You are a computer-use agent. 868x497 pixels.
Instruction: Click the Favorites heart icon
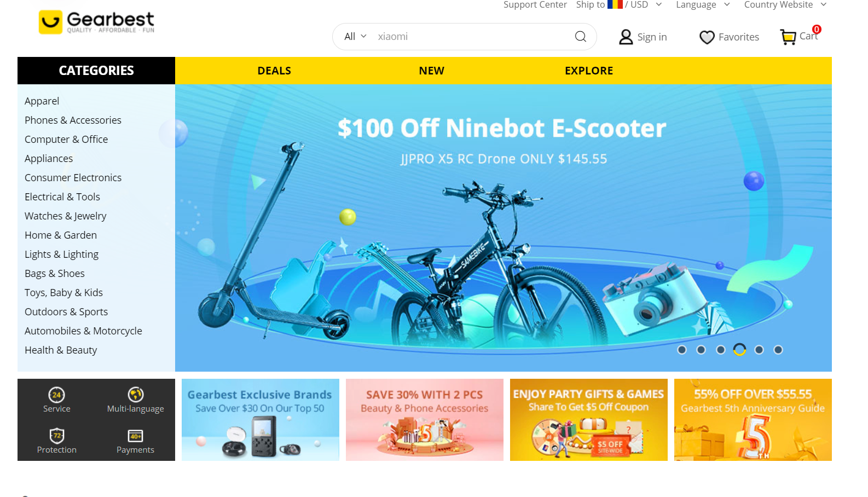[x=707, y=37]
